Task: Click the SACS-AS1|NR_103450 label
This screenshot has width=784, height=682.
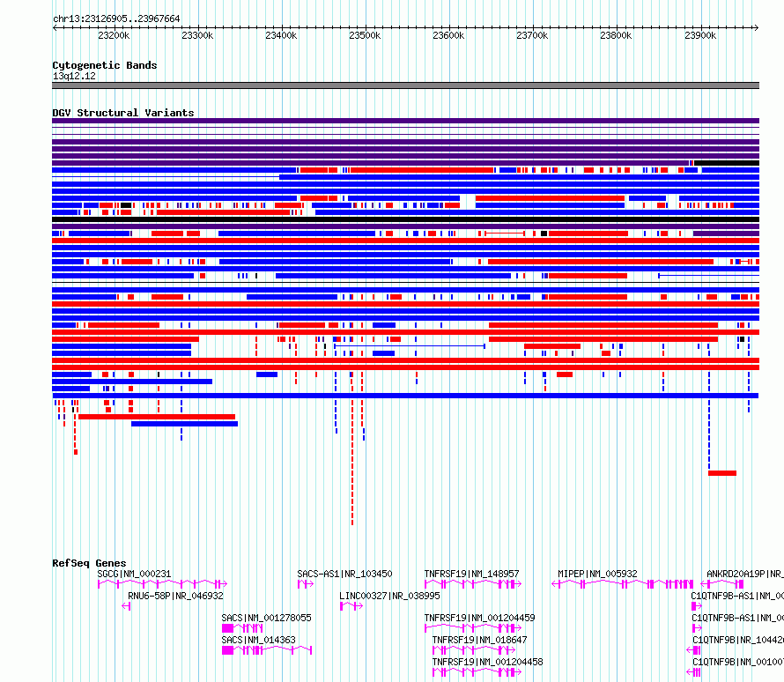Action: tap(344, 574)
